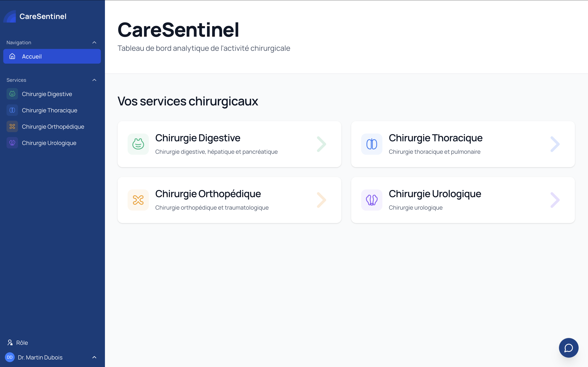The height and width of the screenshot is (367, 588).
Task: Click the DD avatar for Dr. Martin Dubois
Action: 10,357
